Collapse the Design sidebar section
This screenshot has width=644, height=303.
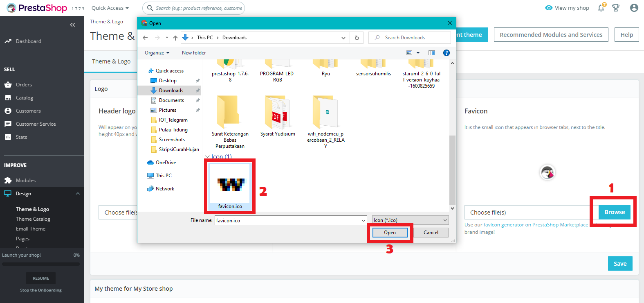coord(78,194)
